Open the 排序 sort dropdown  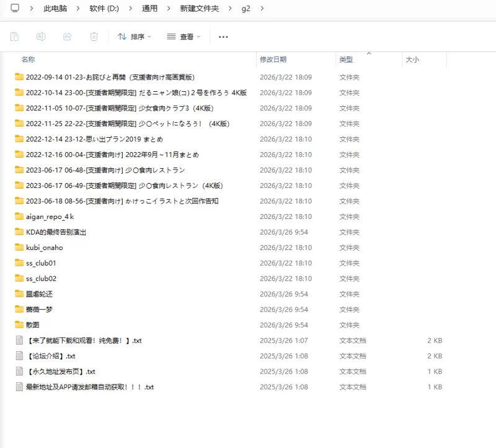pos(135,37)
